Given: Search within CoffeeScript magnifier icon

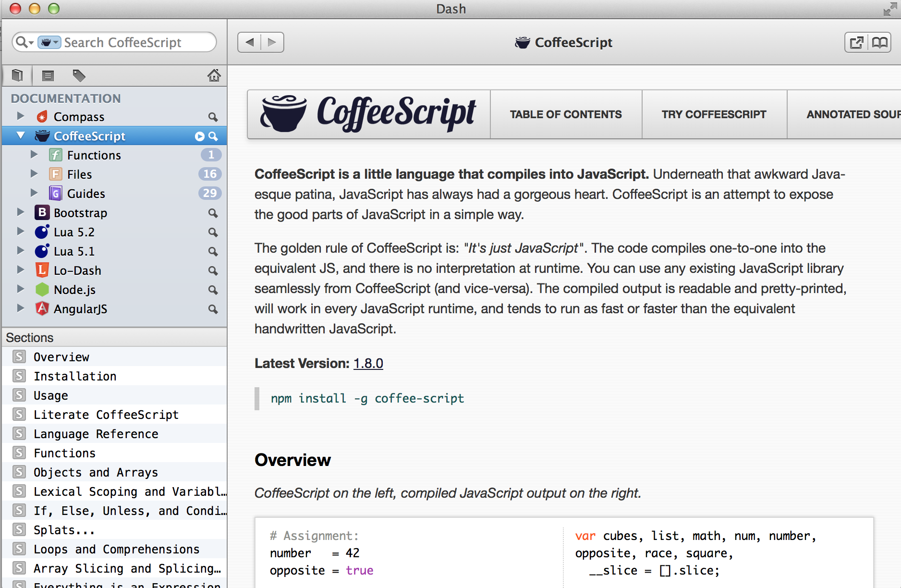Looking at the screenshot, I should click(x=213, y=136).
